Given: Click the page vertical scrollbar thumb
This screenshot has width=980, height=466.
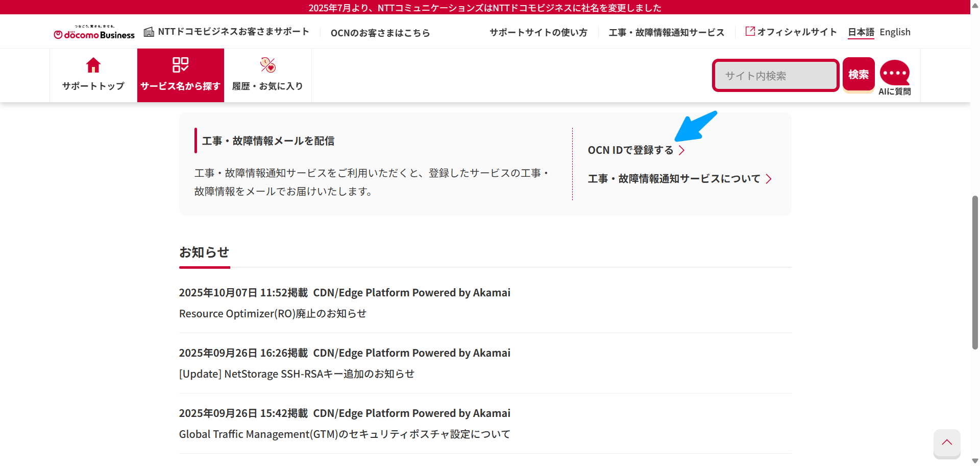Looking at the screenshot, I should click(975, 272).
